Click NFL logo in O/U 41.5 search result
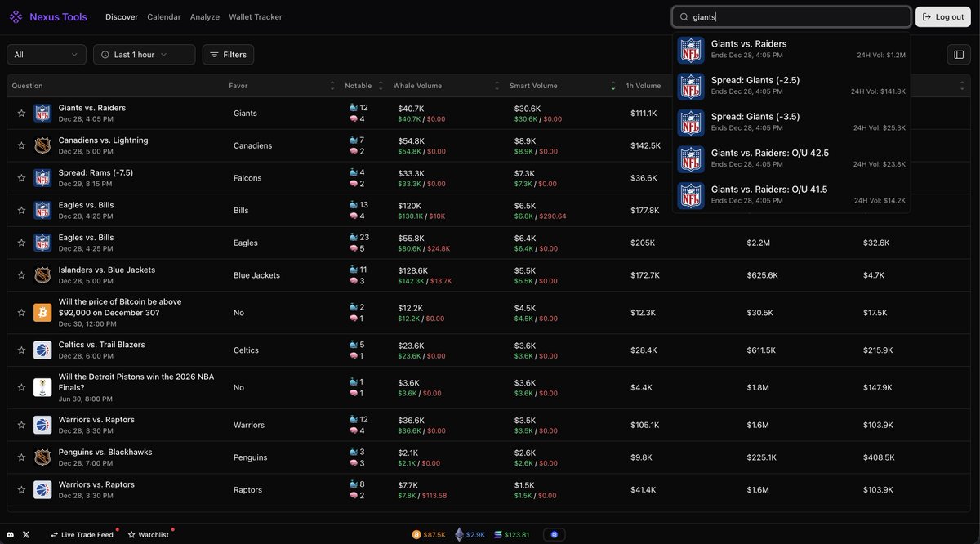The height and width of the screenshot is (544, 980). (x=691, y=195)
